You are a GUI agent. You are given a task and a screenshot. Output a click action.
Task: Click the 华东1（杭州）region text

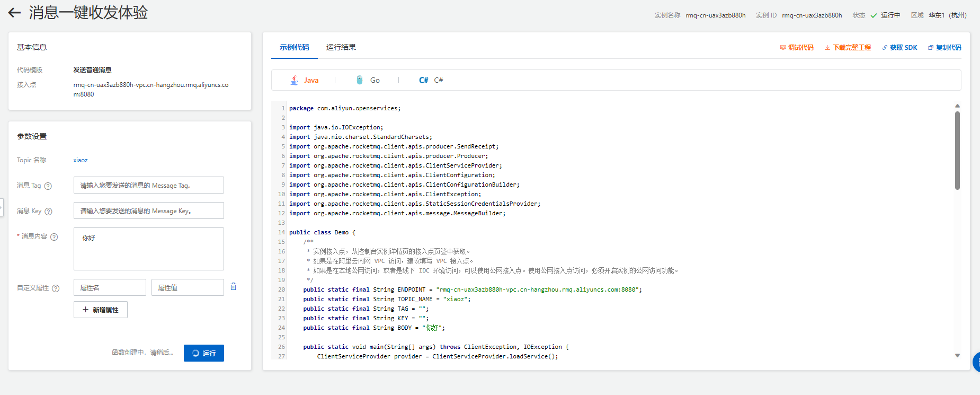pos(948,15)
